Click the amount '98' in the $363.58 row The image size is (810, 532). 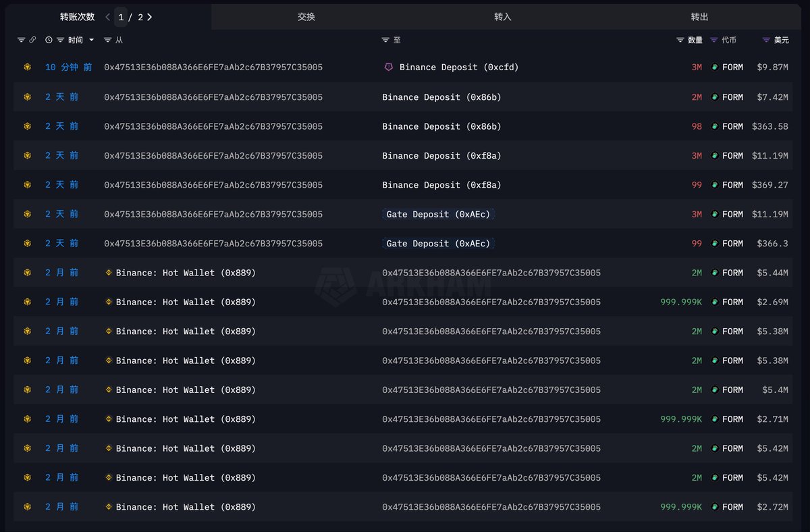697,126
